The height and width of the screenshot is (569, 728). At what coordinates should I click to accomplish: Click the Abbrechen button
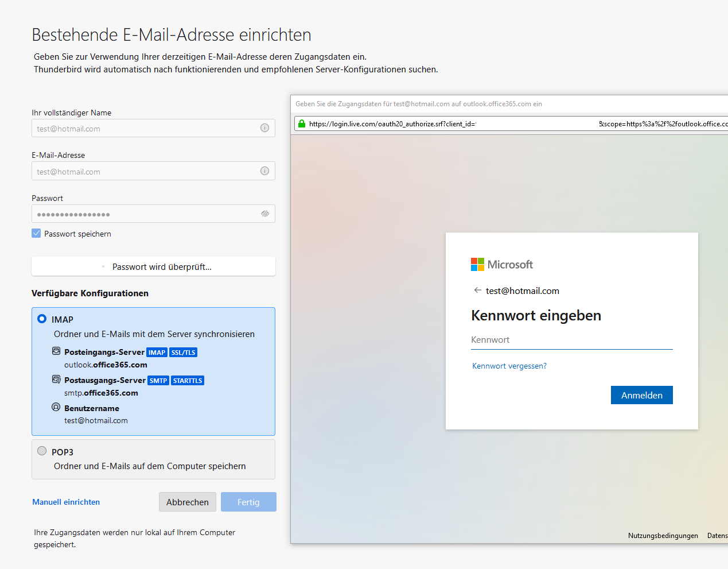(x=188, y=502)
